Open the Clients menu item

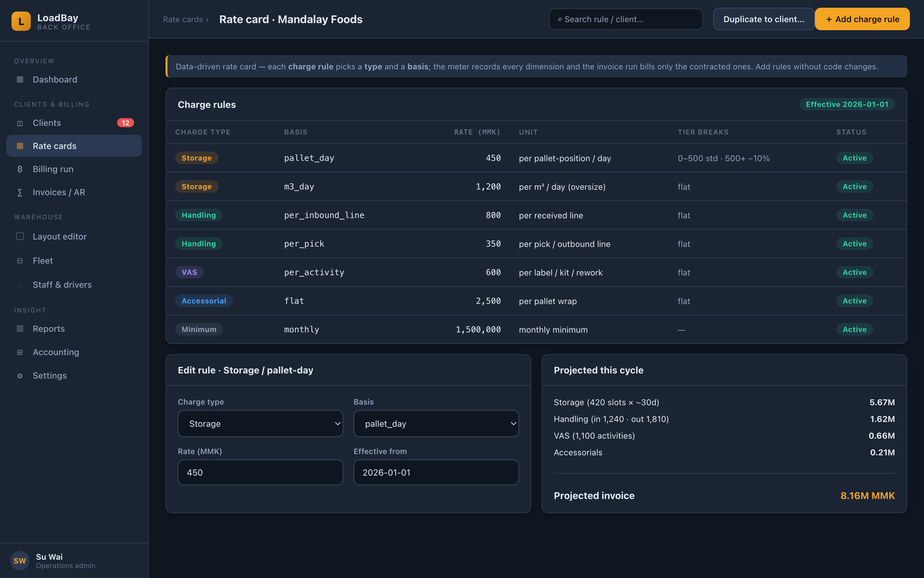74,123
